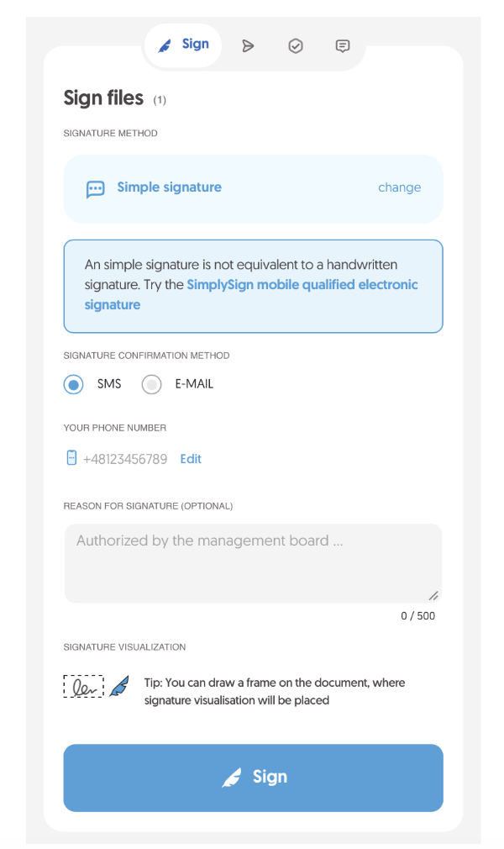Click the phone icon beside the number
This screenshot has width=504, height=849.
coord(71,458)
